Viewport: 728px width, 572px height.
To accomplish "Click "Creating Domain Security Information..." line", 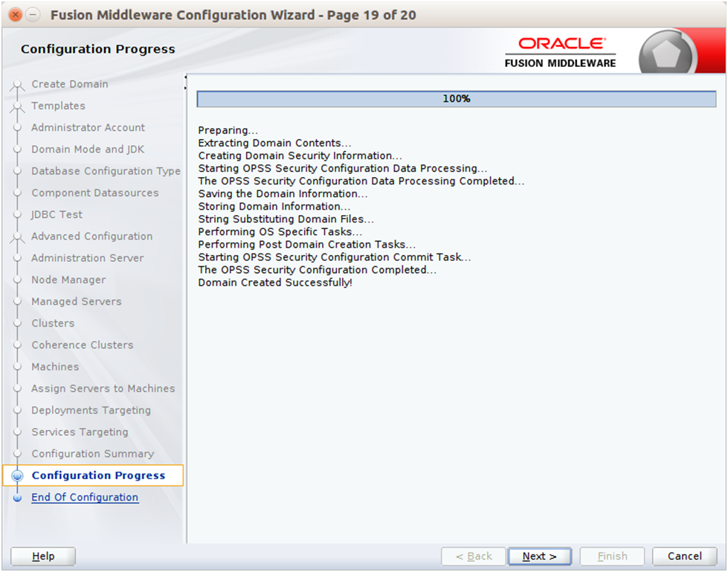I will pyautogui.click(x=300, y=155).
